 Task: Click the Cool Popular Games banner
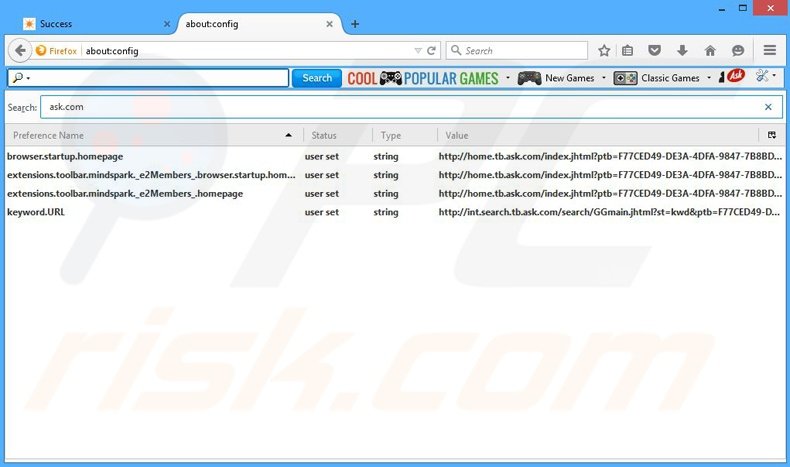[423, 78]
